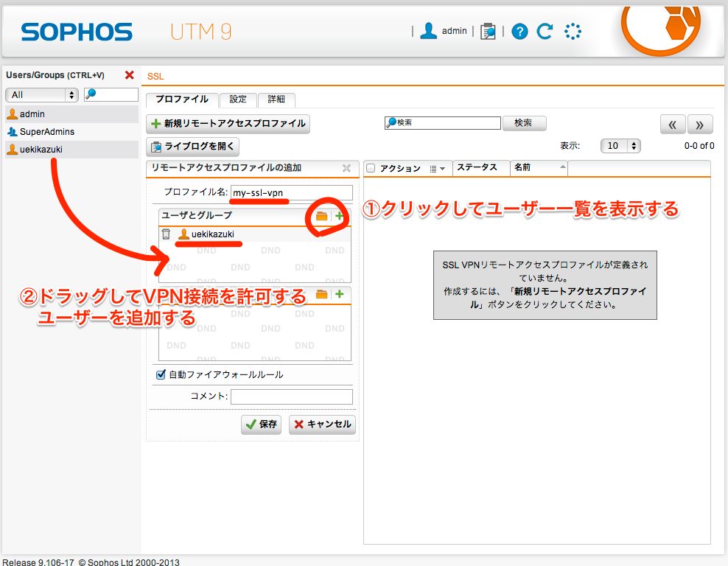This screenshot has height=566, width=728.
Task: Click the magnifier icon in Users/Groups filter
Action: pos(91,94)
